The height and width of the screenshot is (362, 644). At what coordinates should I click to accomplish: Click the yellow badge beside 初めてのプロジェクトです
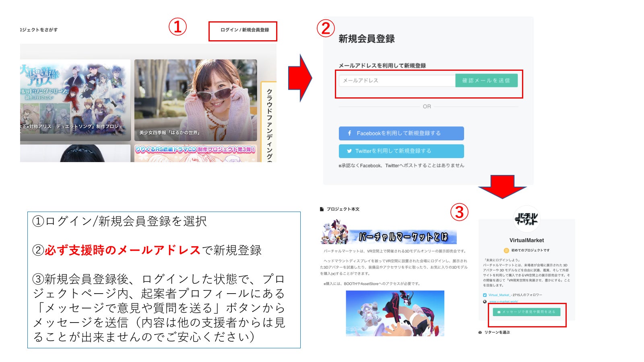point(506,250)
